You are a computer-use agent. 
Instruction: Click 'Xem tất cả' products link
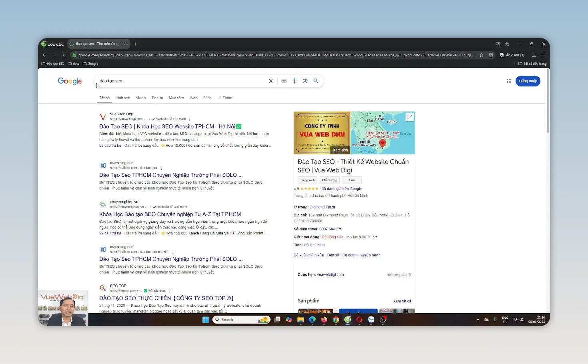click(402, 301)
